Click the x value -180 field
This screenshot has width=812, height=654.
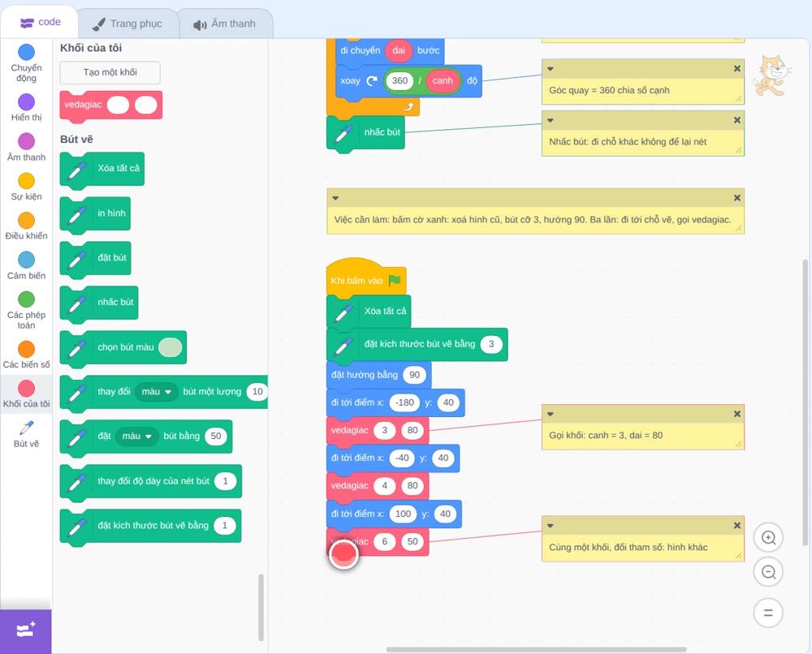pyautogui.click(x=404, y=402)
